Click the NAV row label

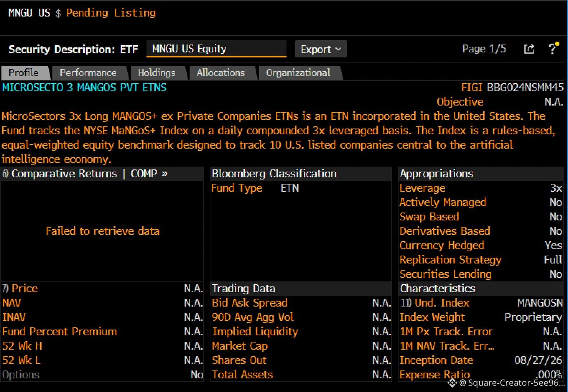tap(11, 303)
